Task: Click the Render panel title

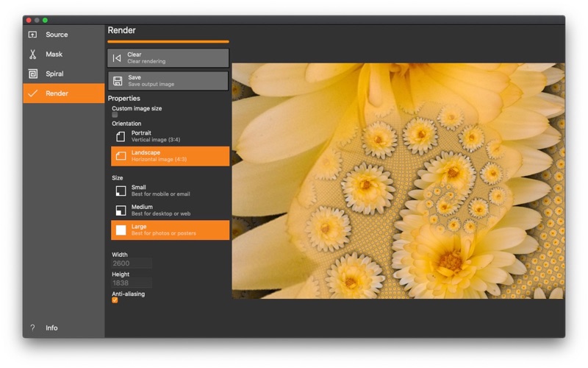Action: point(121,30)
